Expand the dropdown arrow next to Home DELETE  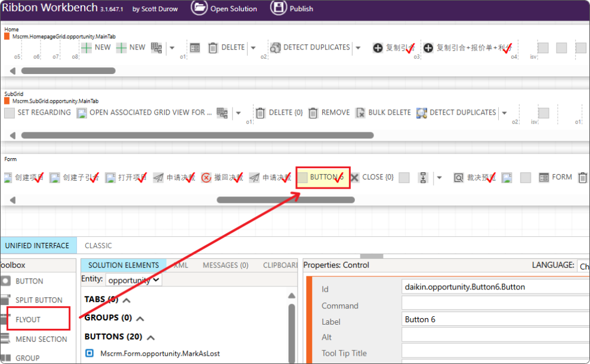pos(253,48)
